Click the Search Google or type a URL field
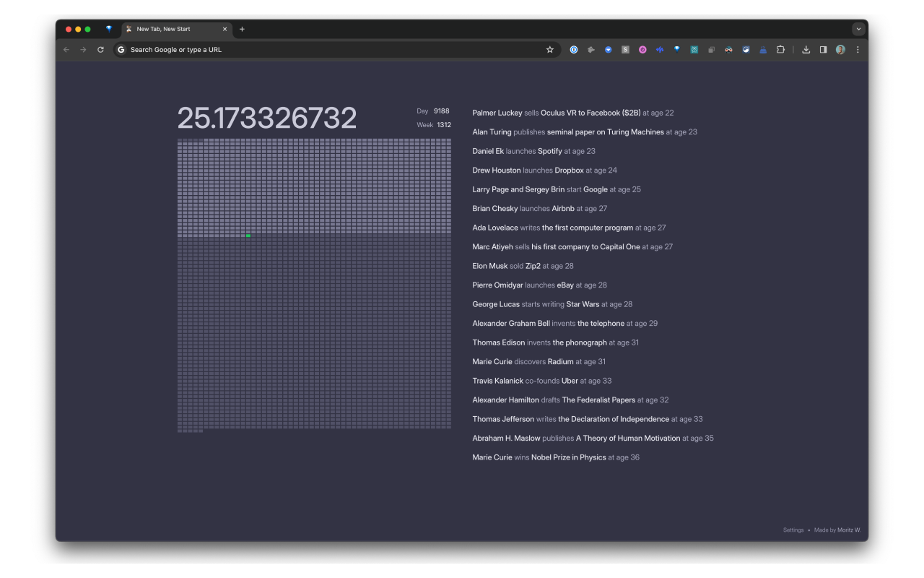This screenshot has width=924, height=578. [336, 50]
